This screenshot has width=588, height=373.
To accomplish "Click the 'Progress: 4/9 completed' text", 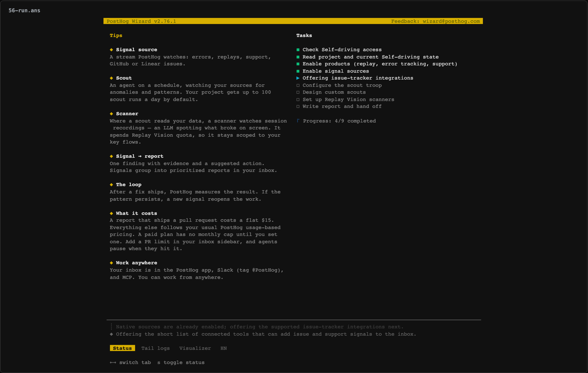I will (339, 121).
